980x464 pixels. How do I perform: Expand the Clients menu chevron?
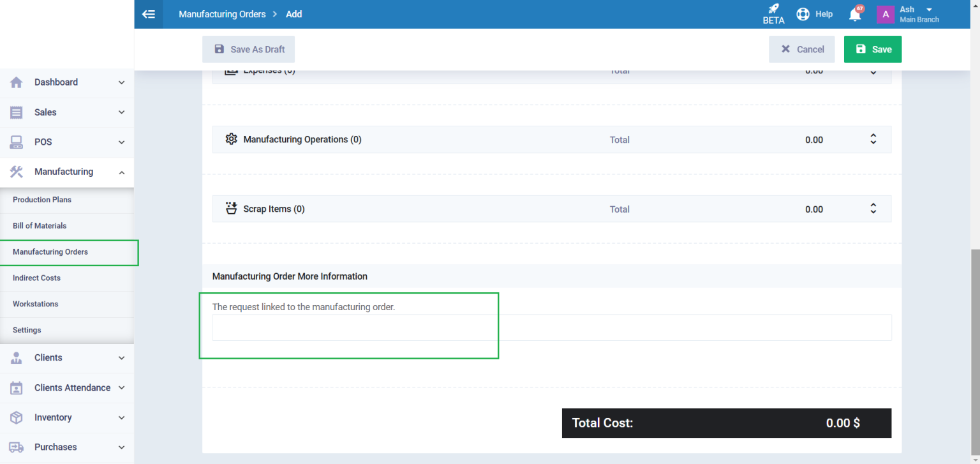click(122, 358)
